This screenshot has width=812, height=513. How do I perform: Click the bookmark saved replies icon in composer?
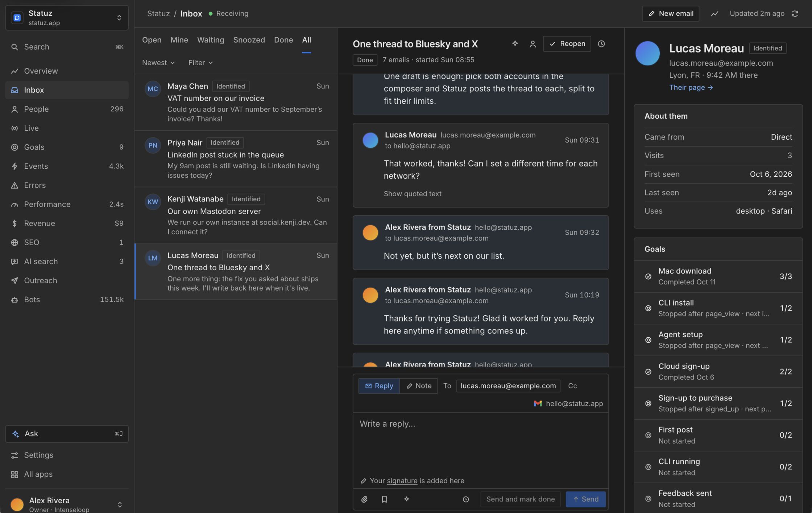(384, 499)
